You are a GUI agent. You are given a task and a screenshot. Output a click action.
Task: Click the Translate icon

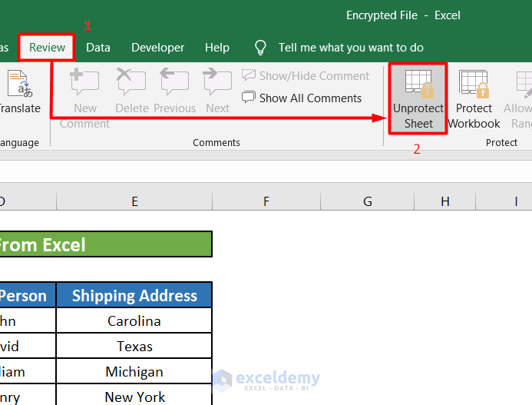(20, 84)
